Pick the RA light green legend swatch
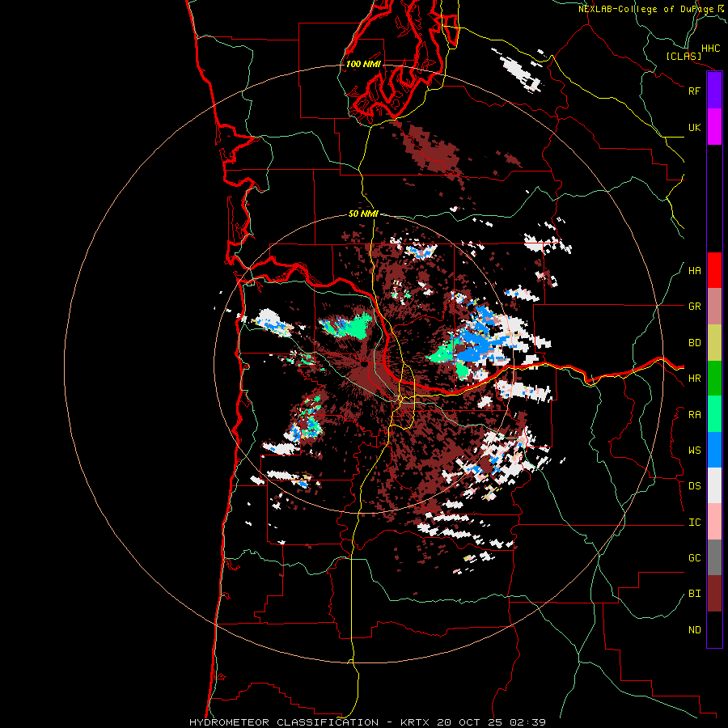Viewport: 728px width, 728px height. (x=714, y=414)
